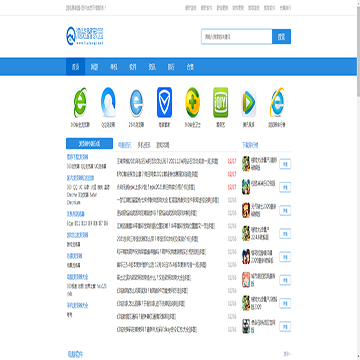Open the Tencent Video play-triangle icon

click(x=249, y=102)
